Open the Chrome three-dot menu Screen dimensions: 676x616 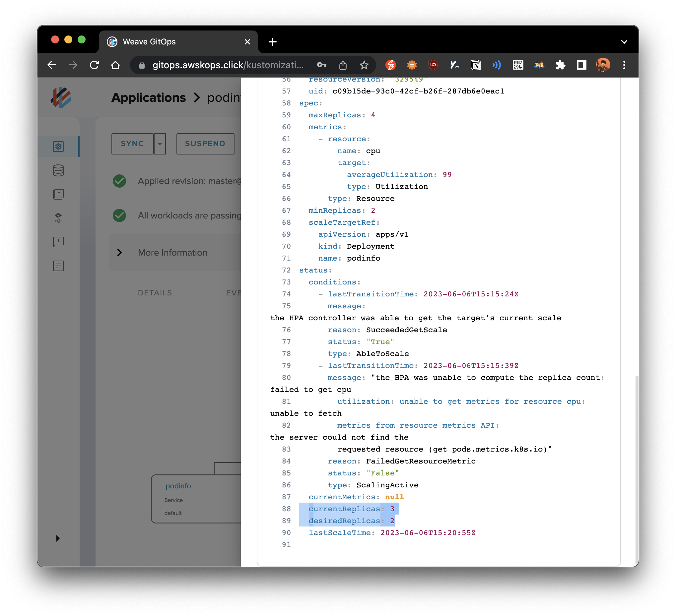pos(624,65)
